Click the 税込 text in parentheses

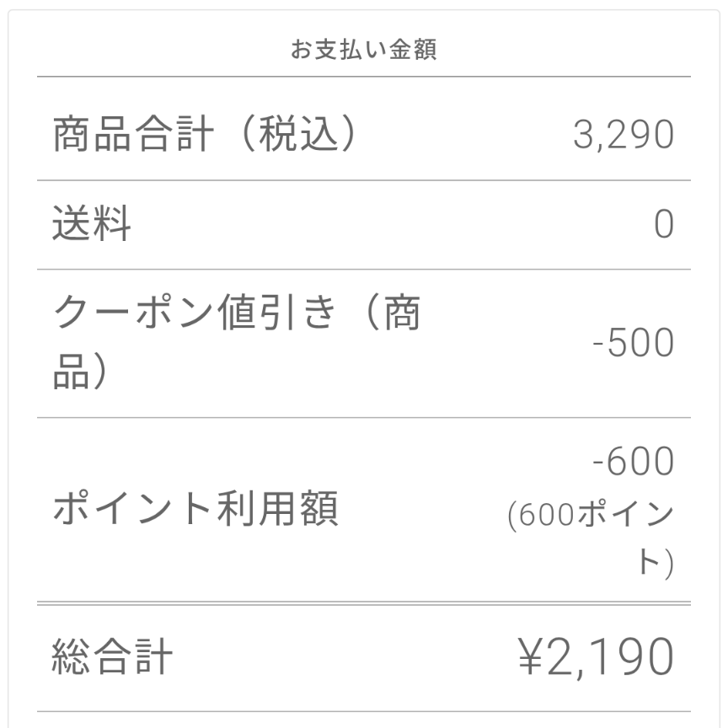point(297,134)
